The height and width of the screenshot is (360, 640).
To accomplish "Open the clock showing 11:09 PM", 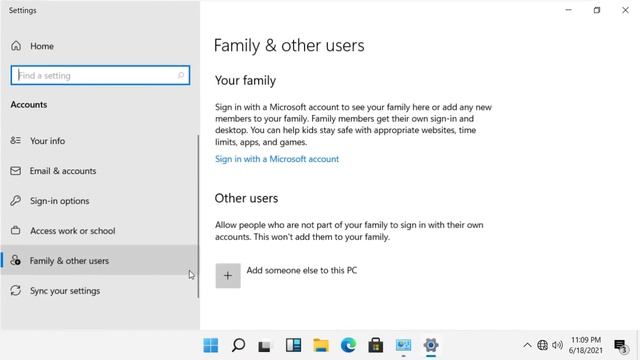I will tap(586, 345).
